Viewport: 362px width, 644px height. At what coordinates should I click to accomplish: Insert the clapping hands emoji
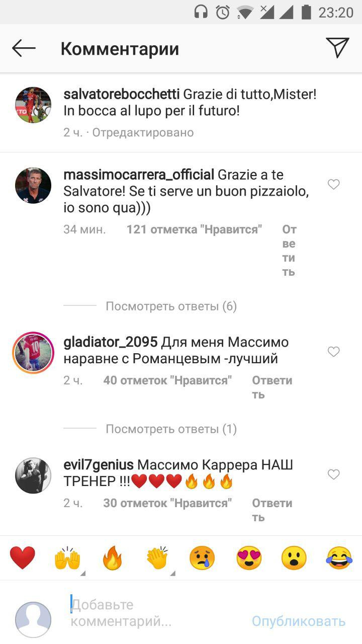(x=157, y=558)
